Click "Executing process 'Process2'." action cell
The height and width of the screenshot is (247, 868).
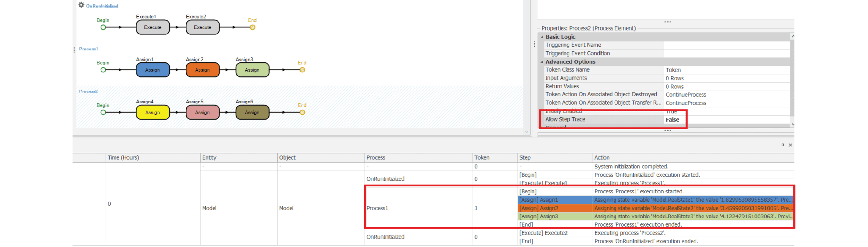[693, 233]
